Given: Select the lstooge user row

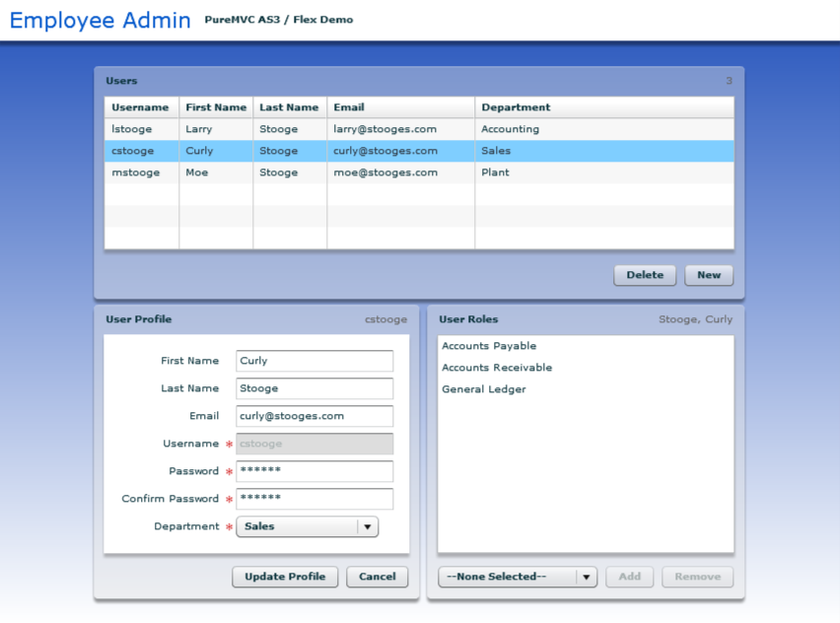Looking at the screenshot, I should pos(419,129).
